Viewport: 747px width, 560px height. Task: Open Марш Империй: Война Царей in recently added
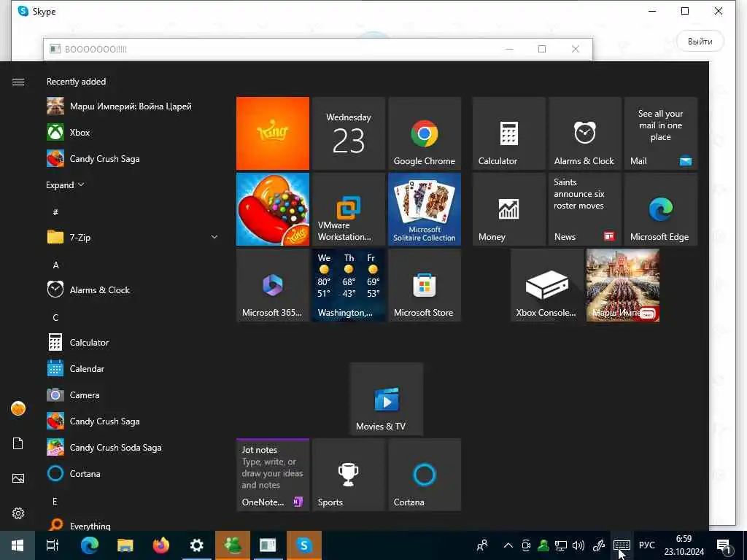pos(131,106)
